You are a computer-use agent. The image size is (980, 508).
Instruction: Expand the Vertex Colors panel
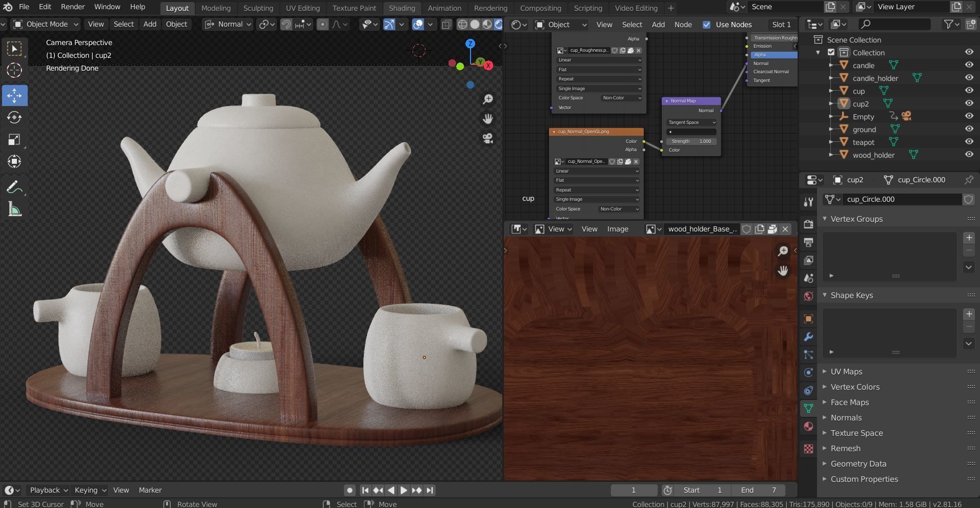point(854,387)
